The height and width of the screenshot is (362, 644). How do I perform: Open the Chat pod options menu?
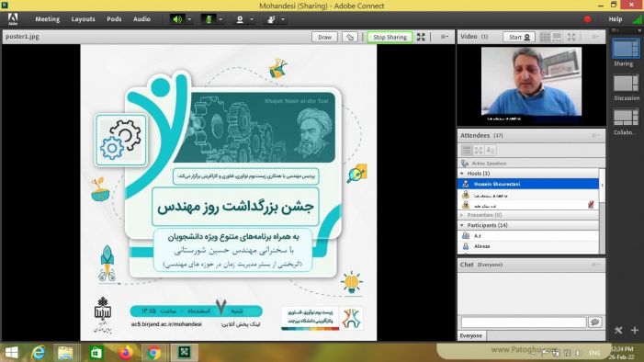pos(595,265)
